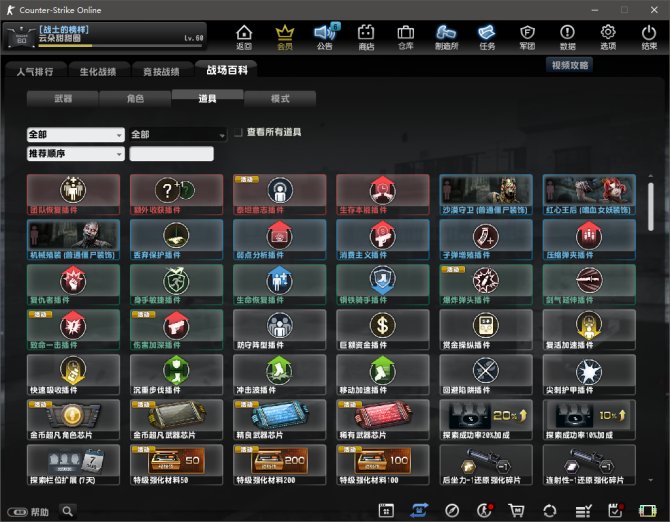Screen dimensions: 670x522
Task: Open the checklist icon in bottom bar
Action: coord(583,510)
